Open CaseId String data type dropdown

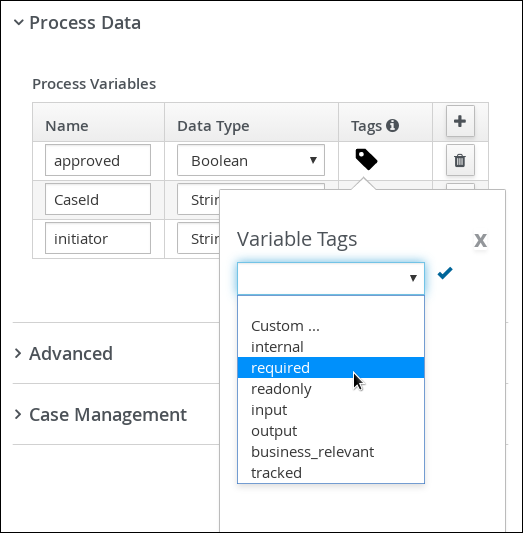click(199, 199)
